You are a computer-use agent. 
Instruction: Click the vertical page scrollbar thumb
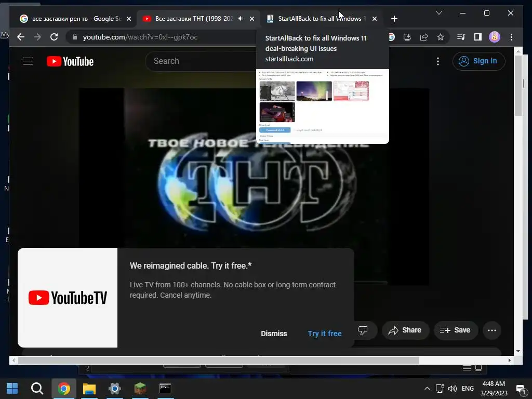click(518, 85)
